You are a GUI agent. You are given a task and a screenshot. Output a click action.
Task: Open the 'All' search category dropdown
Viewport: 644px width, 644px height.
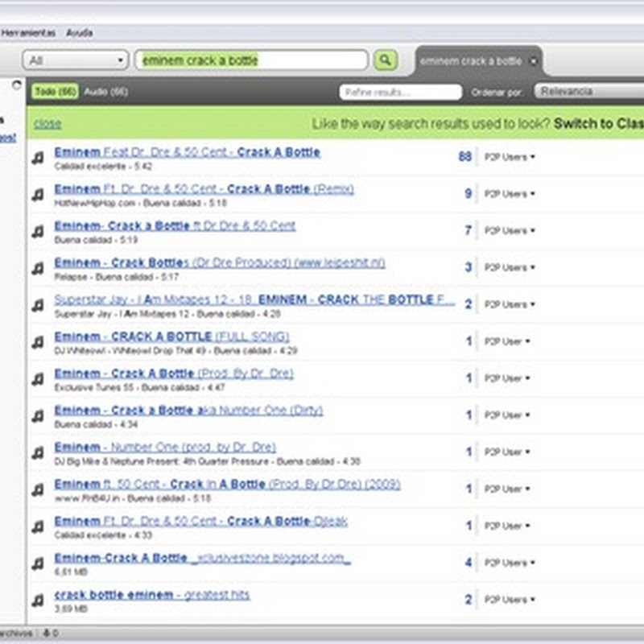pos(76,60)
